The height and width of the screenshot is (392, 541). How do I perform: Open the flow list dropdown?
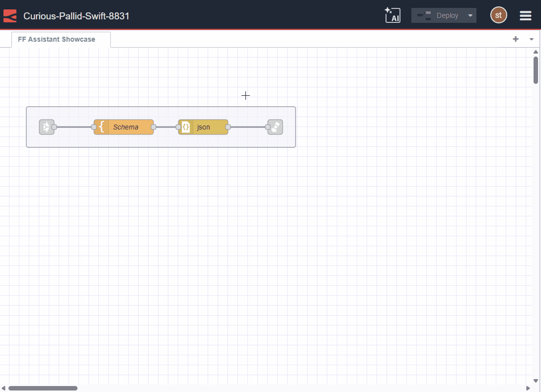click(x=531, y=39)
